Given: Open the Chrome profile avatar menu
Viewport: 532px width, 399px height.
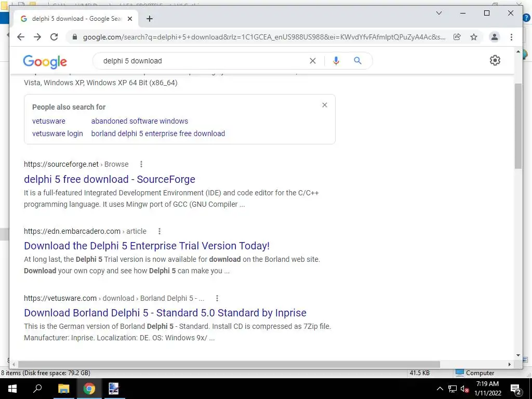Looking at the screenshot, I should click(x=495, y=37).
